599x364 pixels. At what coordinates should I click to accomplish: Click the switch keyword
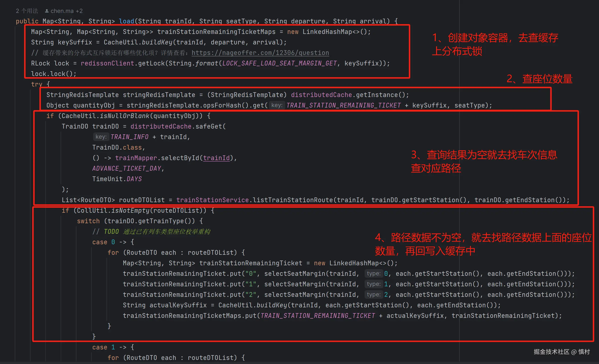point(88,221)
